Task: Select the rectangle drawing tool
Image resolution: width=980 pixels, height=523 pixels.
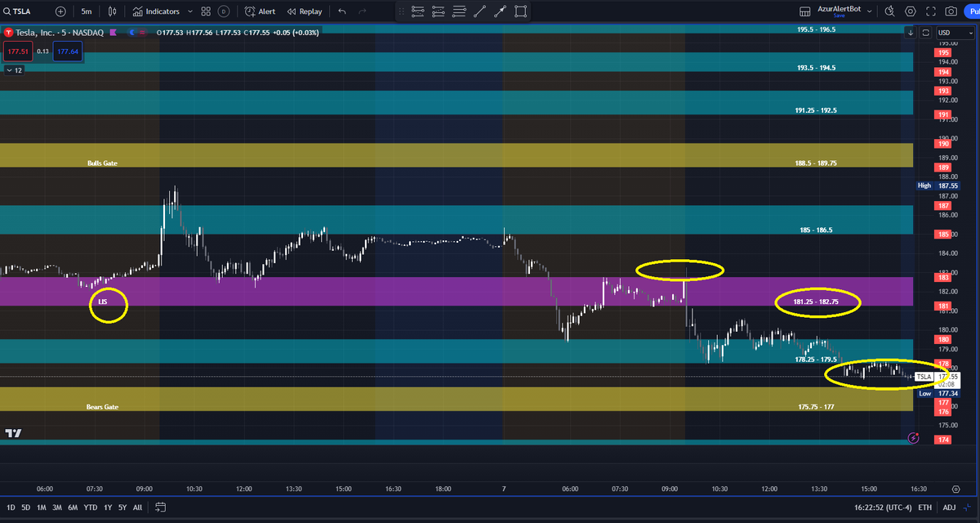Action: coord(520,11)
